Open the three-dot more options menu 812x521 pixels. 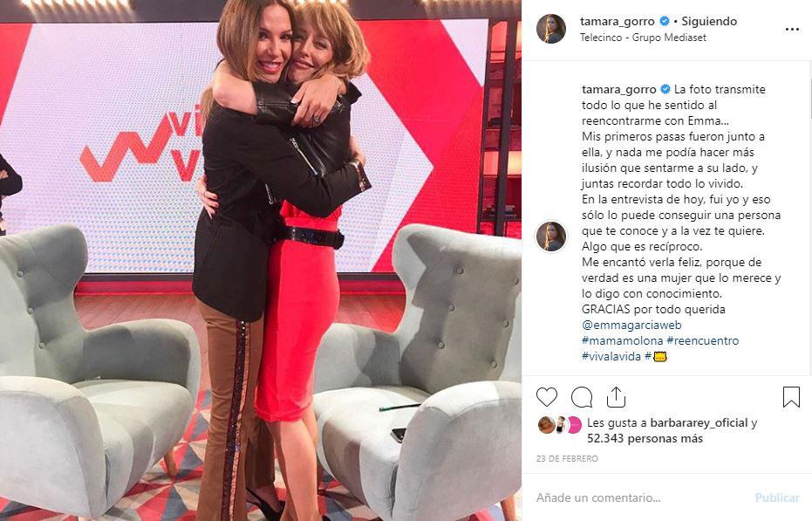coord(792,29)
